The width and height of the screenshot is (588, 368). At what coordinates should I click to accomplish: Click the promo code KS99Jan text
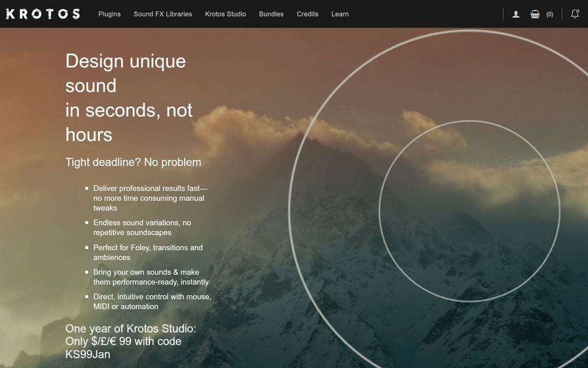coord(88,354)
